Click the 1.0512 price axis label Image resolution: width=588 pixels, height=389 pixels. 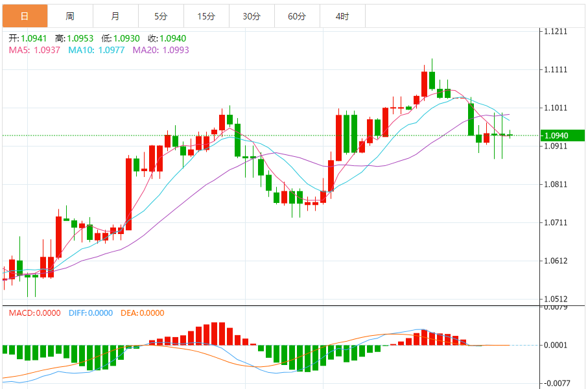click(556, 299)
